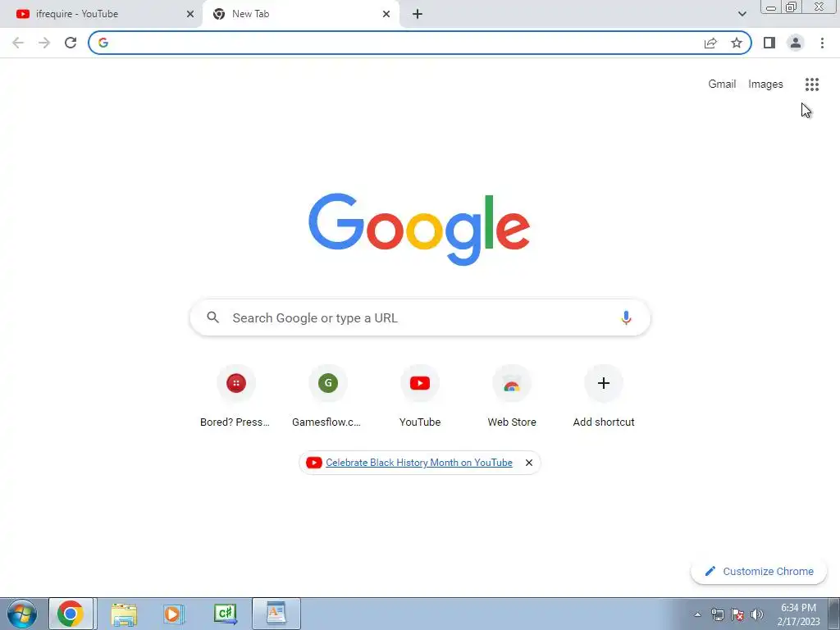The image size is (840, 630).
Task: Add a new shortcut tile
Action: click(x=604, y=396)
